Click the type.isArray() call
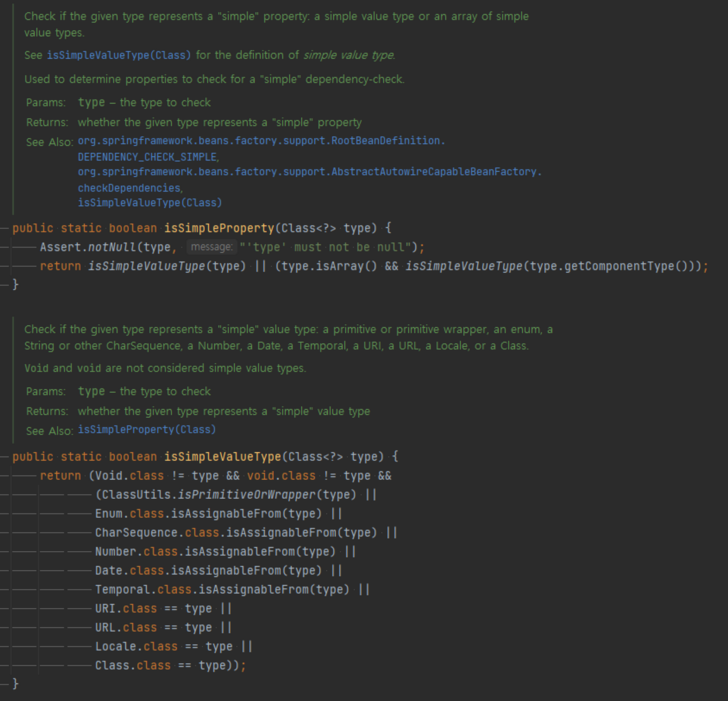This screenshot has width=728, height=701. 340,266
